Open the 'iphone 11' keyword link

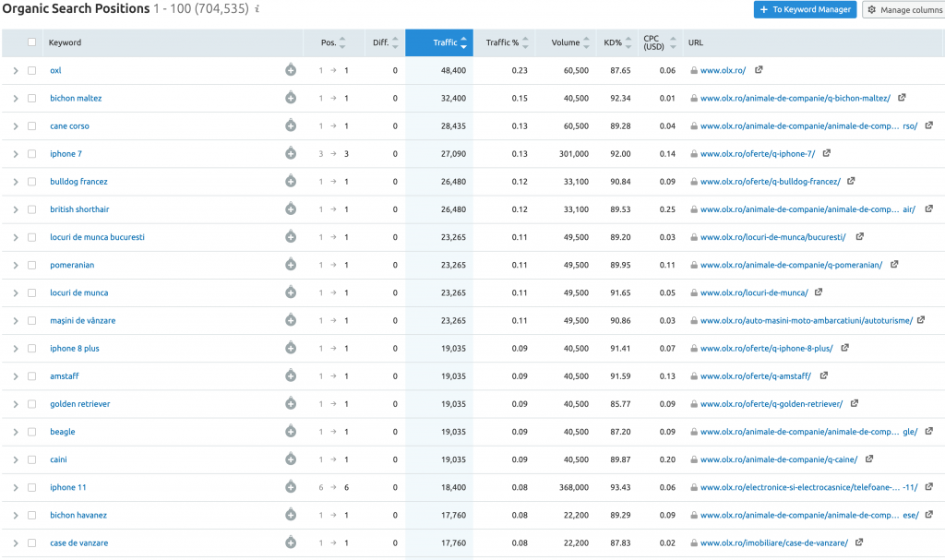tap(68, 488)
